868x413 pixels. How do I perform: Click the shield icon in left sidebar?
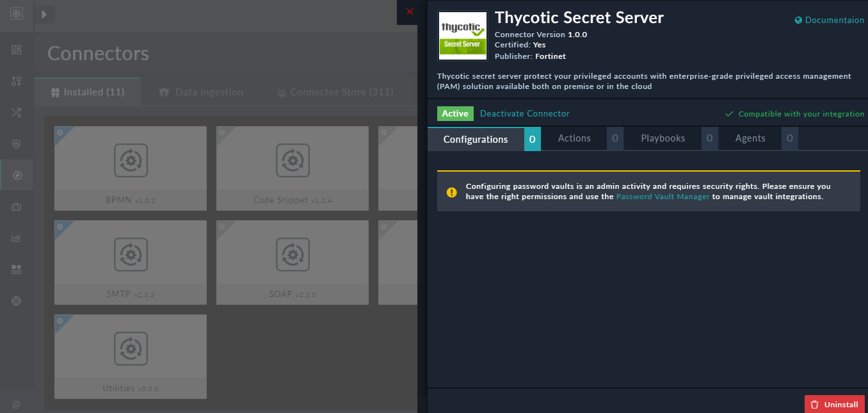tap(16, 143)
